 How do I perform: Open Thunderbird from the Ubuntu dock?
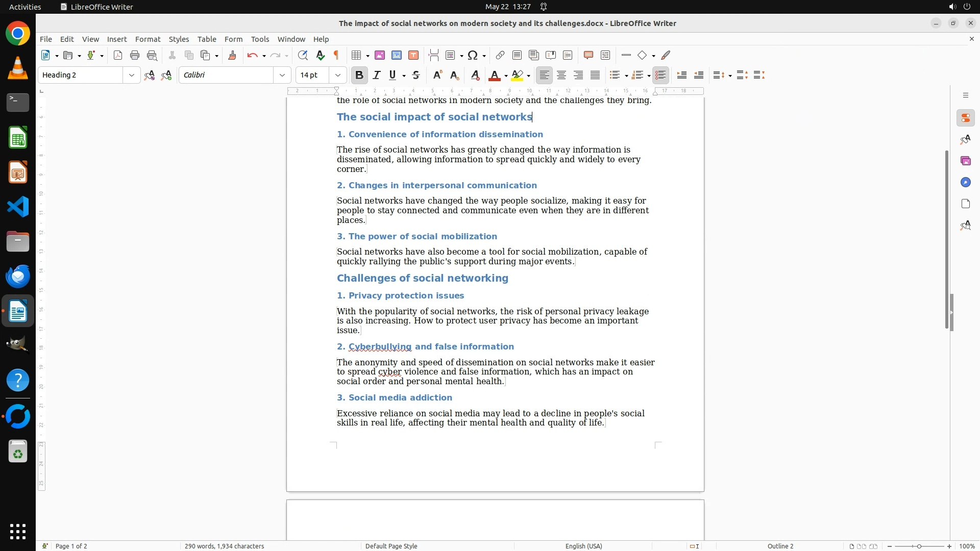(18, 277)
